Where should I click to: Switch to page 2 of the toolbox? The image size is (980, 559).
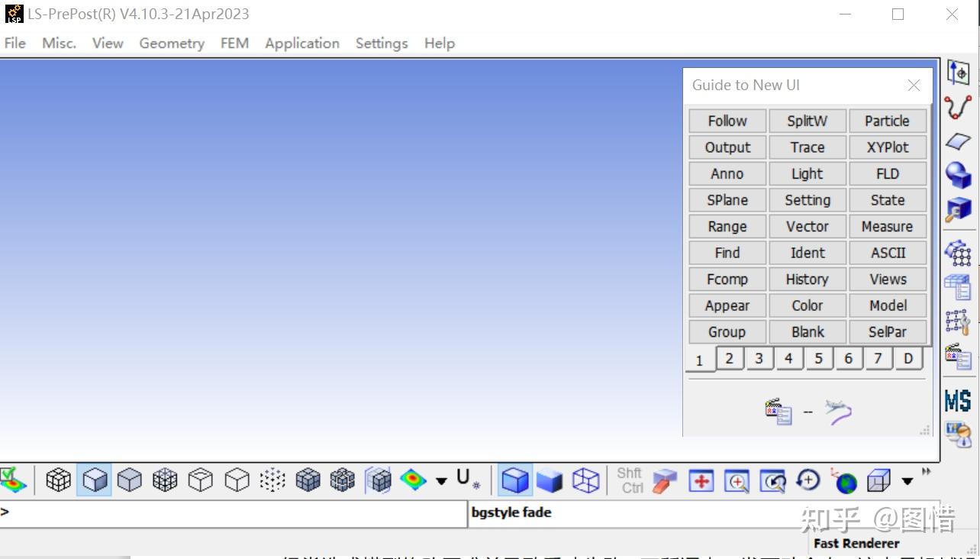[729, 358]
